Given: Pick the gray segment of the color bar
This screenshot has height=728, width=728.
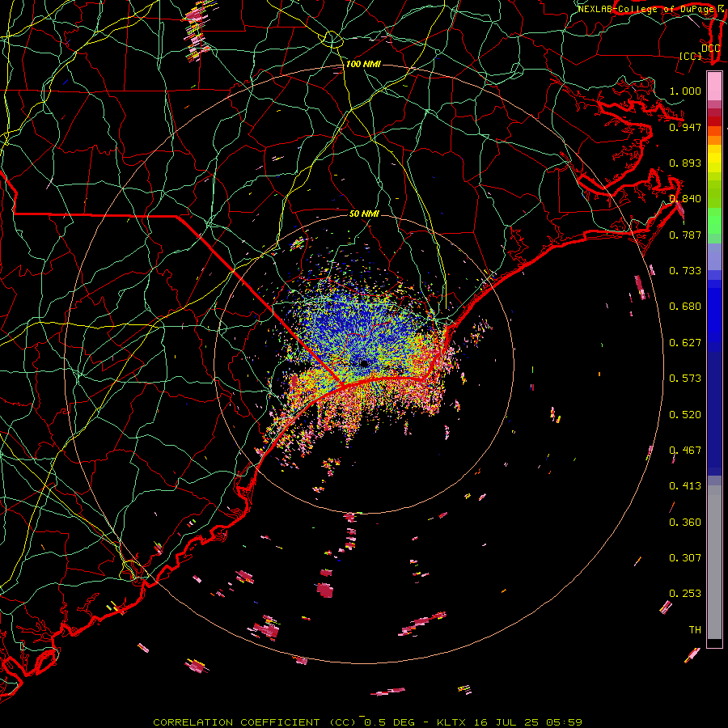Looking at the screenshot, I should pos(714,562).
